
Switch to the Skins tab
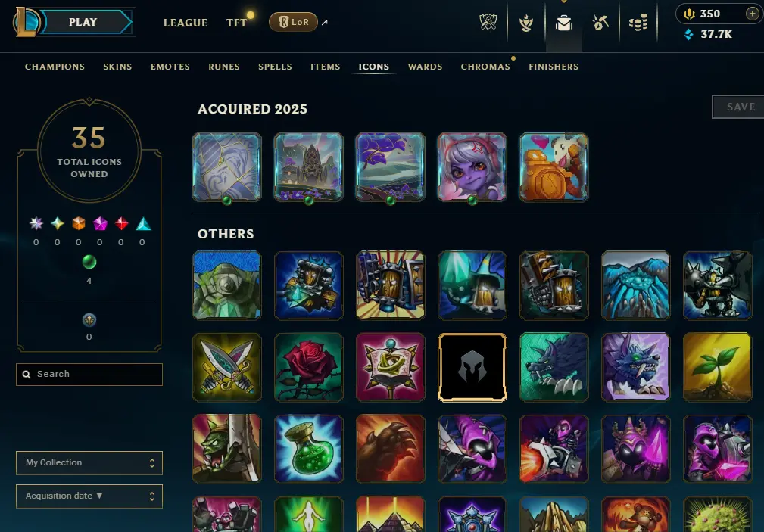(117, 67)
